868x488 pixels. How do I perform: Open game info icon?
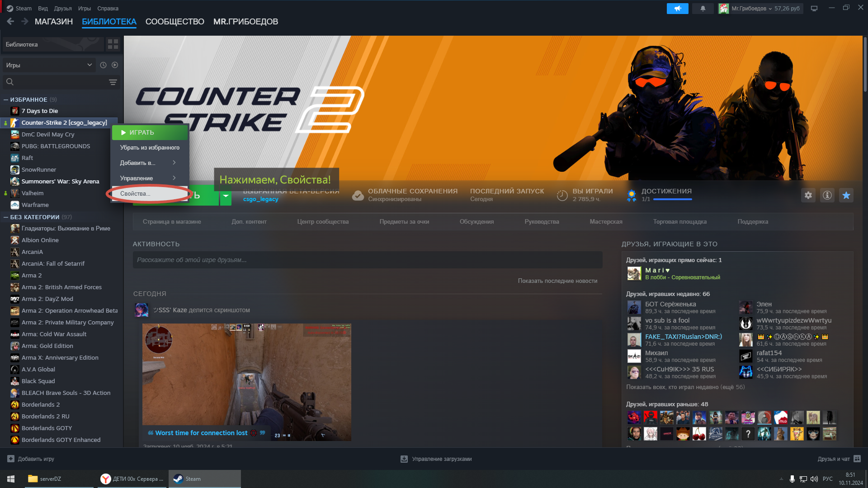(827, 195)
